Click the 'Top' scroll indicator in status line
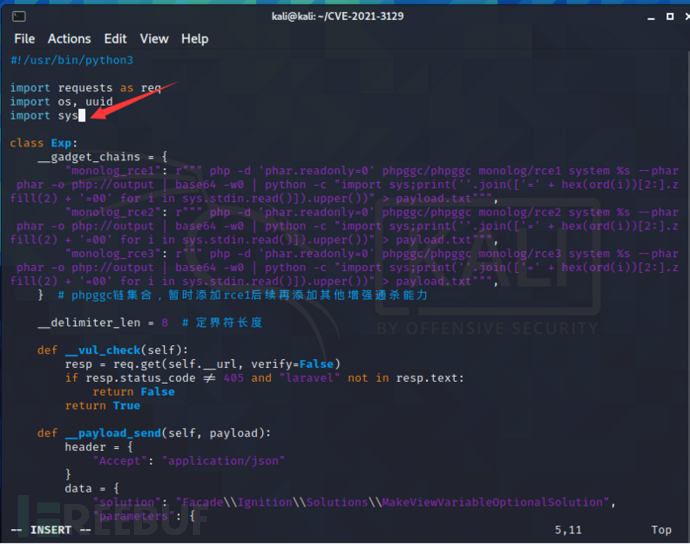 pos(661,530)
